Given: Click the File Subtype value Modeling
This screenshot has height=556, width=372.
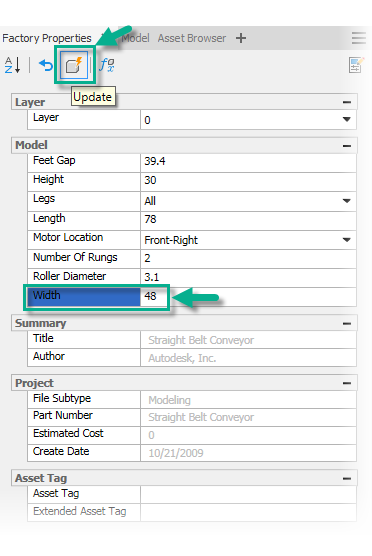Looking at the screenshot, I should point(248,400).
